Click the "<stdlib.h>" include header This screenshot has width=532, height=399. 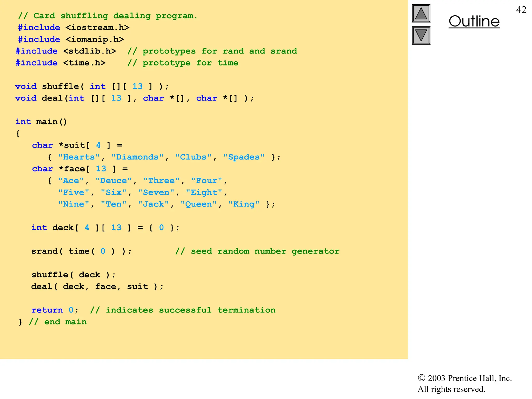pos(90,51)
